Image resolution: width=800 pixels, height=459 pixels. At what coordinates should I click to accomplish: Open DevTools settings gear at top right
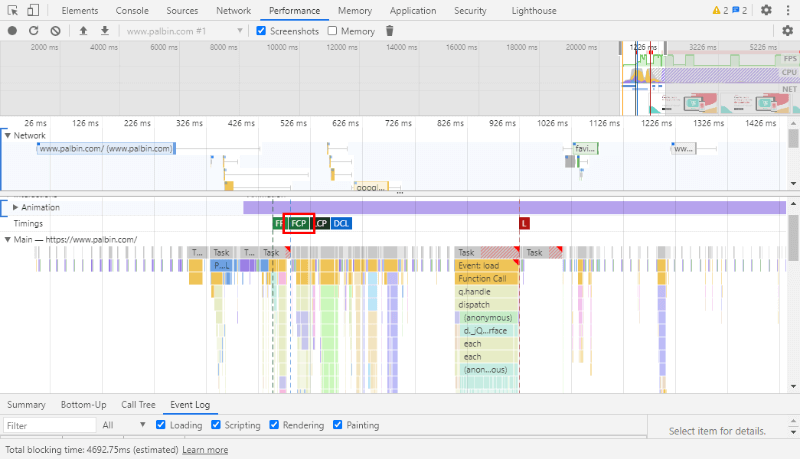click(766, 10)
